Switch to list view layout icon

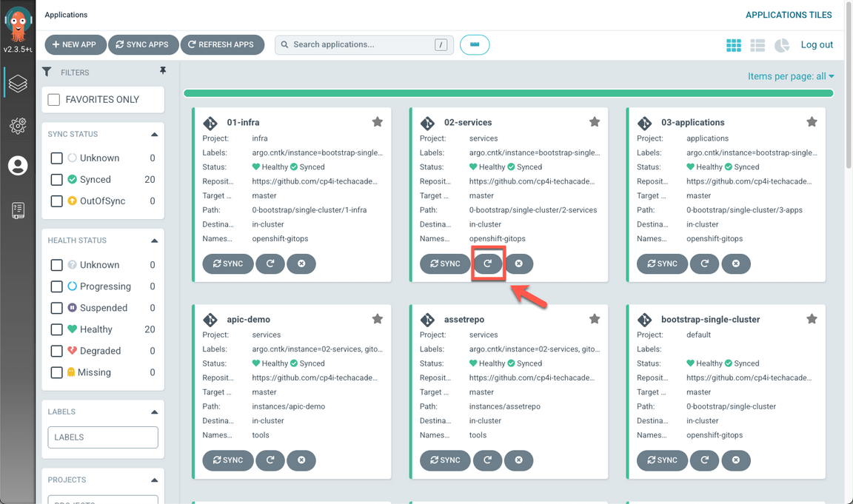tap(757, 45)
